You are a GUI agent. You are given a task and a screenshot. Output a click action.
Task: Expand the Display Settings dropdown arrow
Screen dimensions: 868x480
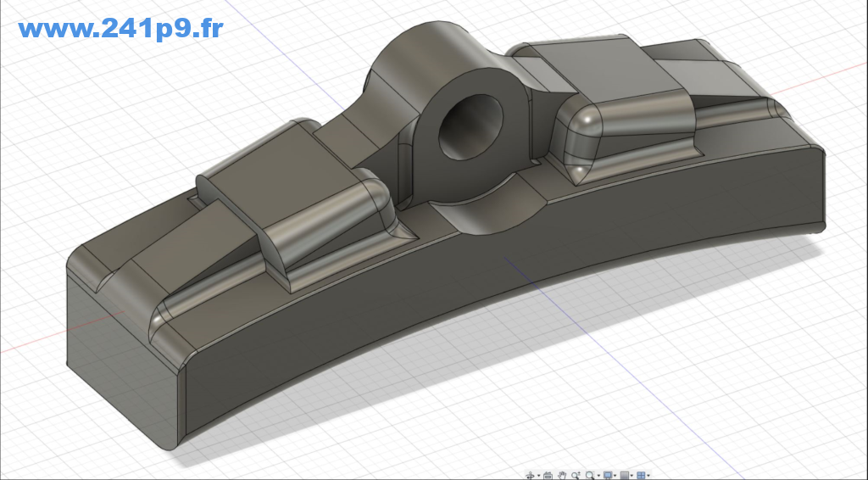(615, 476)
